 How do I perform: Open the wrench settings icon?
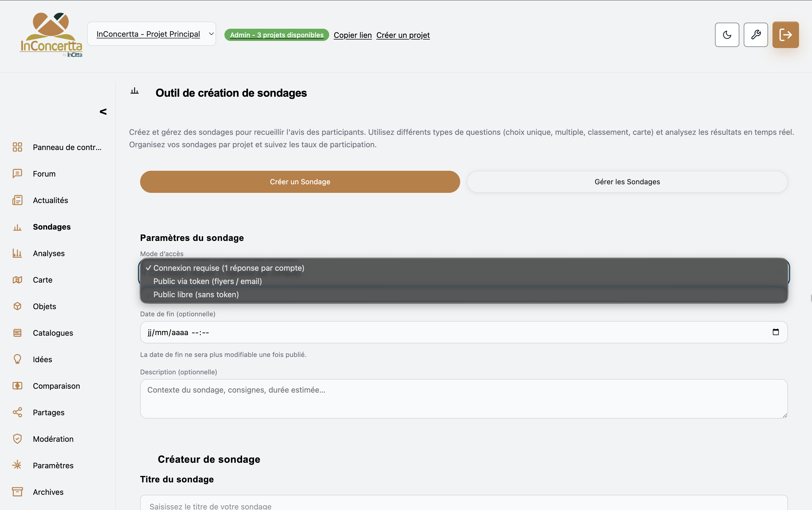(x=755, y=35)
